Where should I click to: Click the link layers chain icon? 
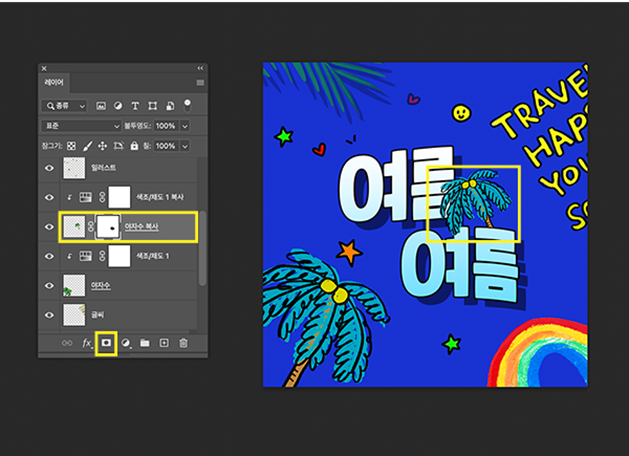67,343
